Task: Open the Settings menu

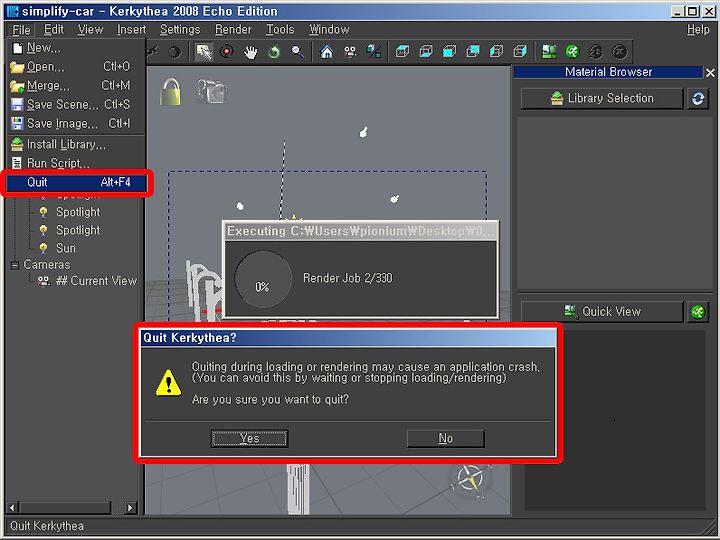Action: point(180,30)
